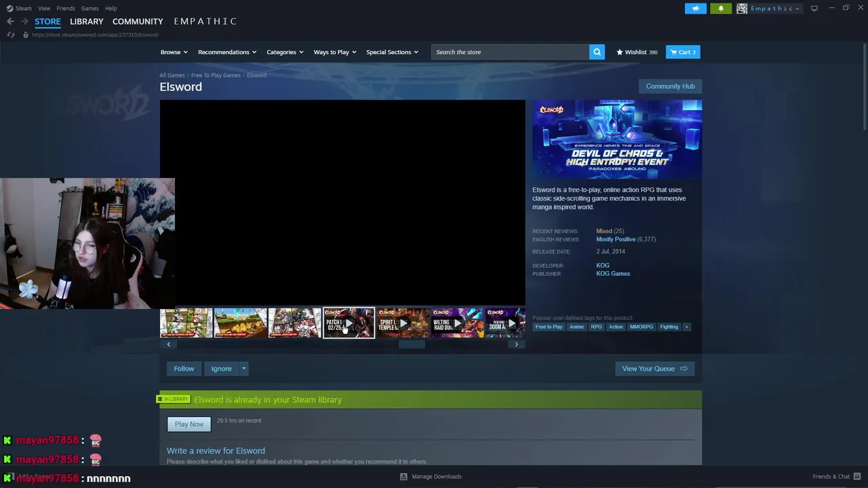
Task: Expand the Recommendations dropdown
Action: tap(227, 52)
